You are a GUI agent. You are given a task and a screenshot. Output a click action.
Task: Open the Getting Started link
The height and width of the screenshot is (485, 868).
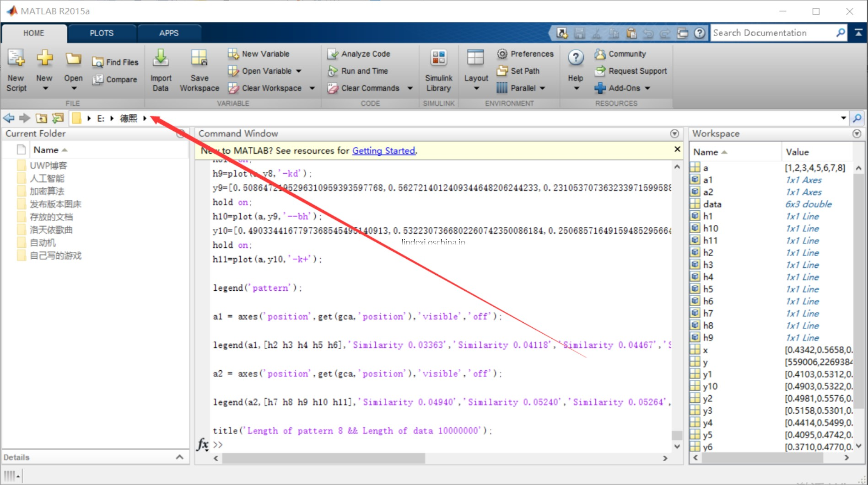pyautogui.click(x=383, y=151)
